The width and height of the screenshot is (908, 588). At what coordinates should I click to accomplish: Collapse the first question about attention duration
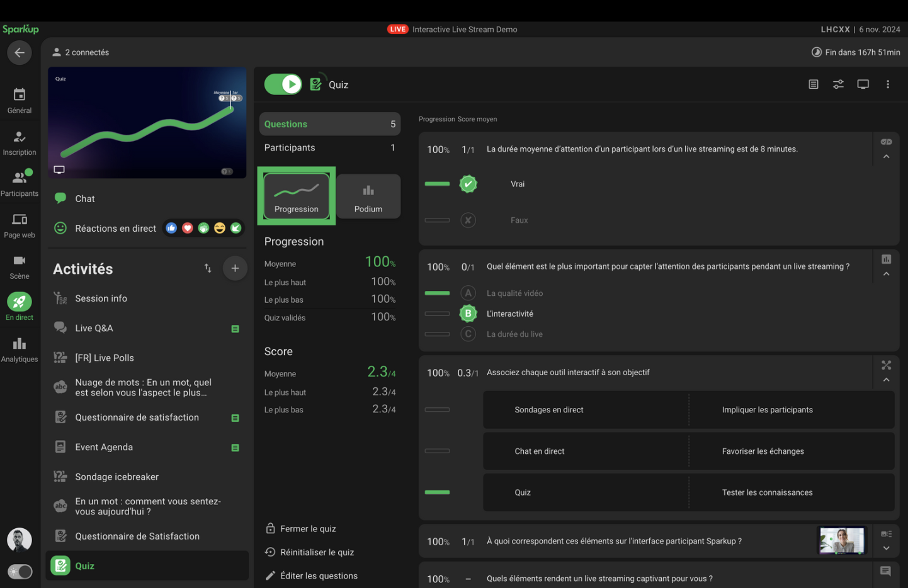click(x=886, y=157)
